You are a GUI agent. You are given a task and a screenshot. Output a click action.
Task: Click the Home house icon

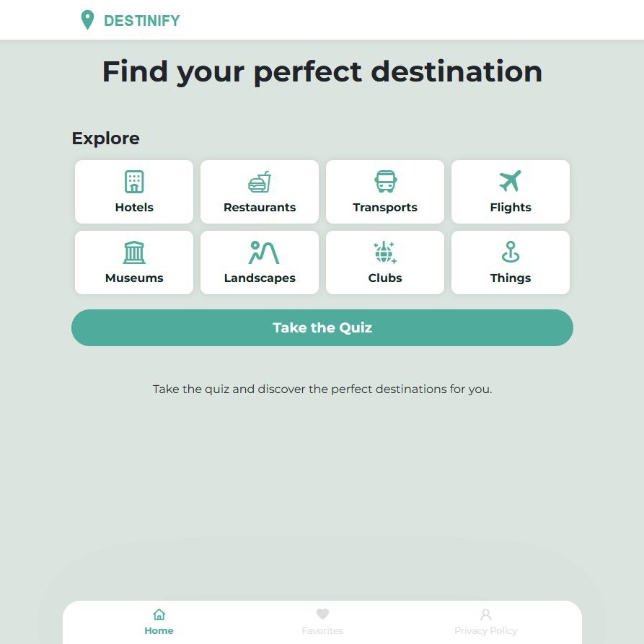159,614
